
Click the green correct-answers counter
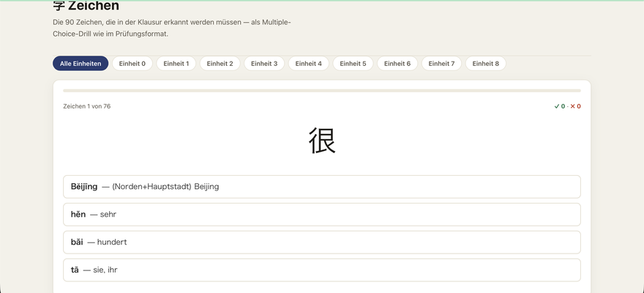pyautogui.click(x=559, y=106)
